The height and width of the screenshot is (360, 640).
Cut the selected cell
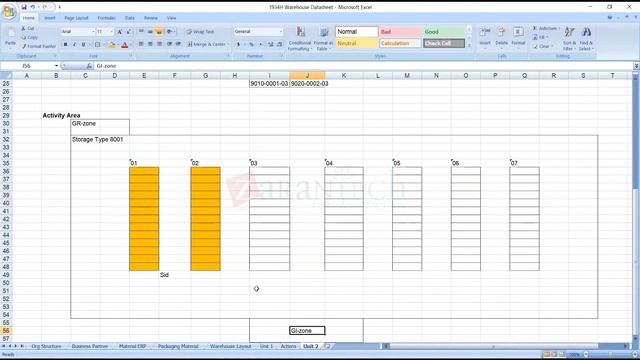click(28, 29)
